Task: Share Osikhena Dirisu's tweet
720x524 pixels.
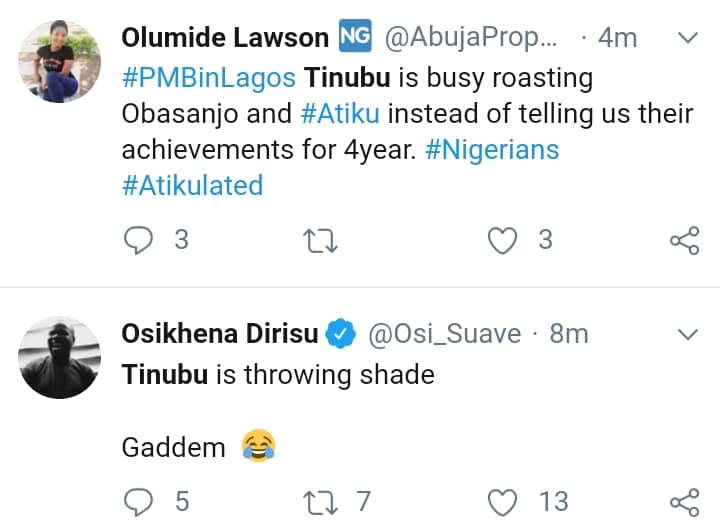Action: [x=684, y=499]
